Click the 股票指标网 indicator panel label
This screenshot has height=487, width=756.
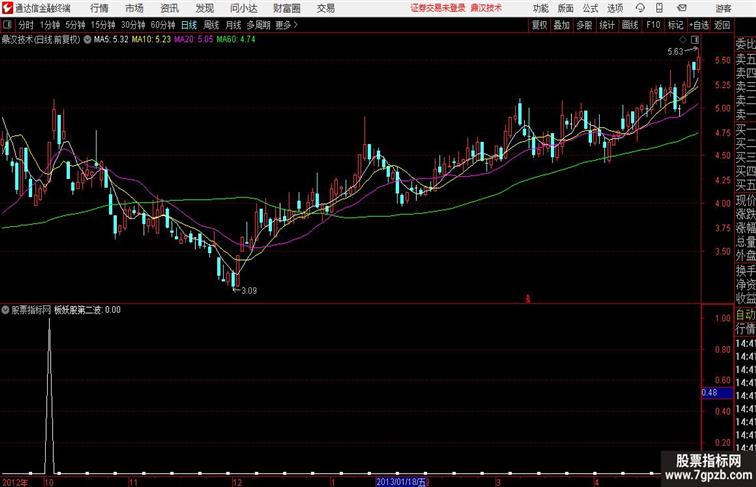click(x=31, y=310)
